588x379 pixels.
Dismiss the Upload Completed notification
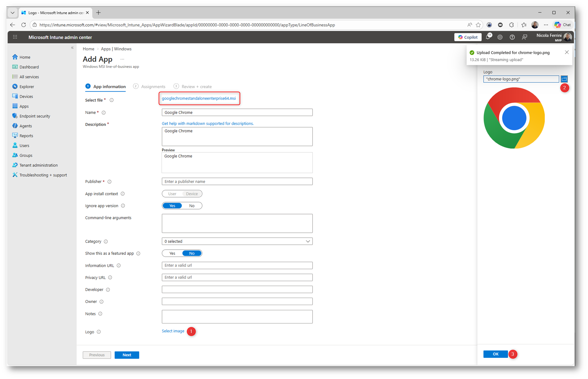click(x=567, y=52)
